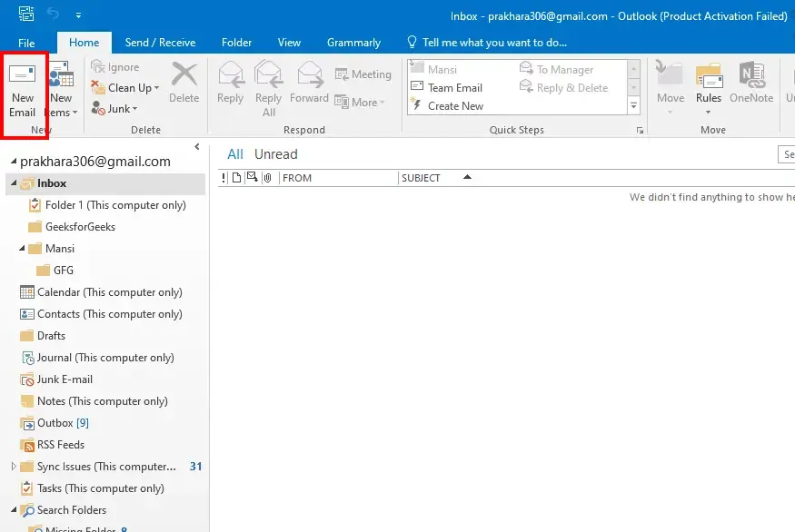Switch to the Home tab
Viewport: 795px width, 532px height.
(84, 43)
